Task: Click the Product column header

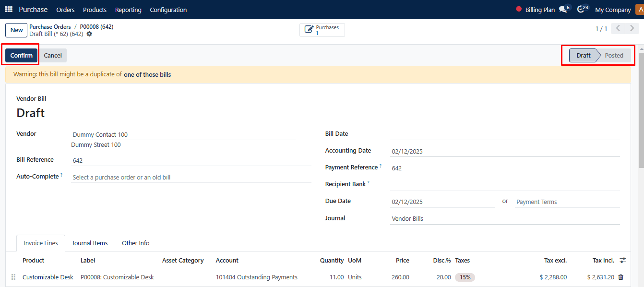Action: 33,260
